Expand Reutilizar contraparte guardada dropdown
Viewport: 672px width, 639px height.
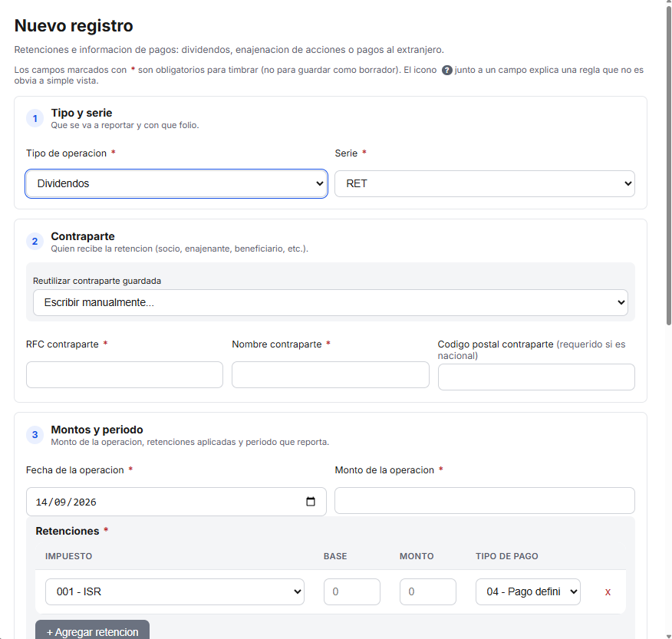tap(331, 302)
